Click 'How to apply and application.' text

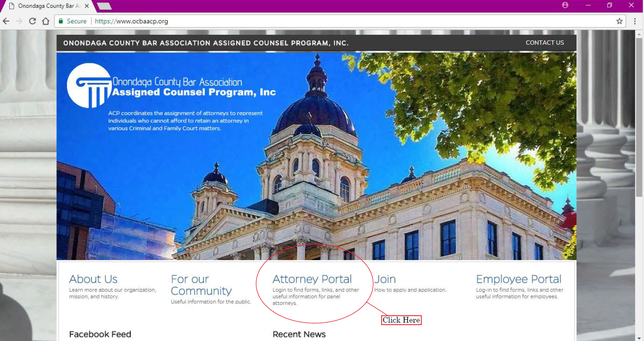click(410, 290)
